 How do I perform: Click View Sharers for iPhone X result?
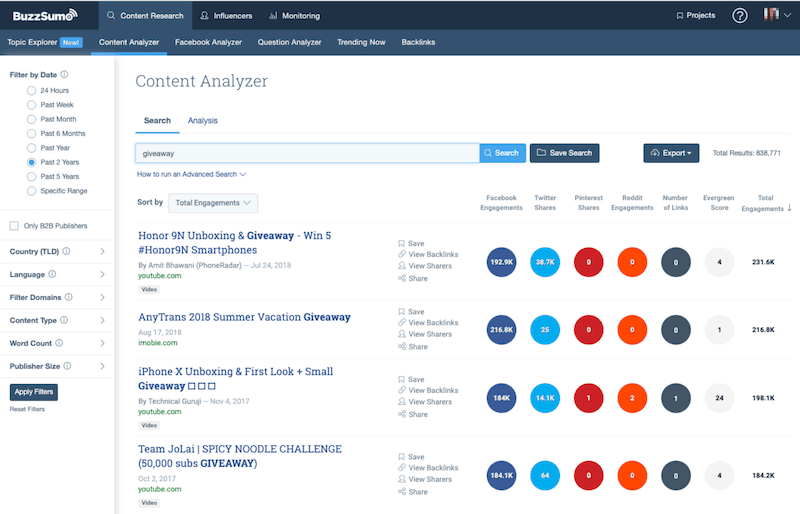coord(425,402)
